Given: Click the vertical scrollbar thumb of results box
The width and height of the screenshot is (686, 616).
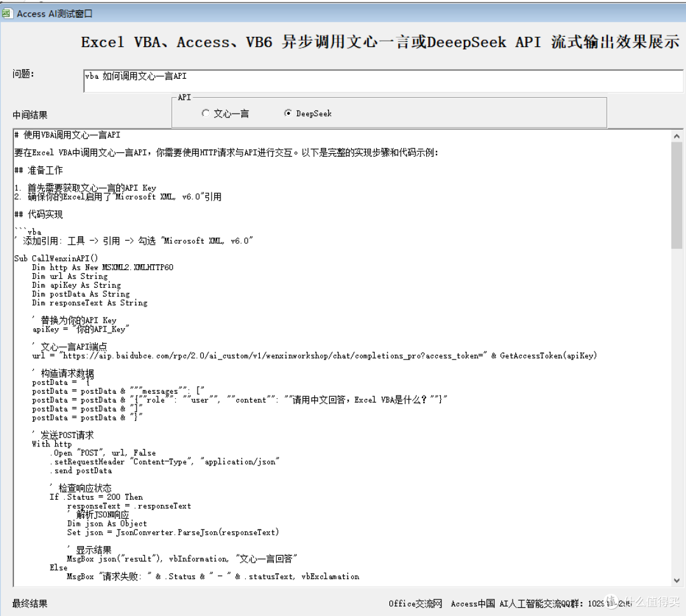Looking at the screenshot, I should (677, 195).
